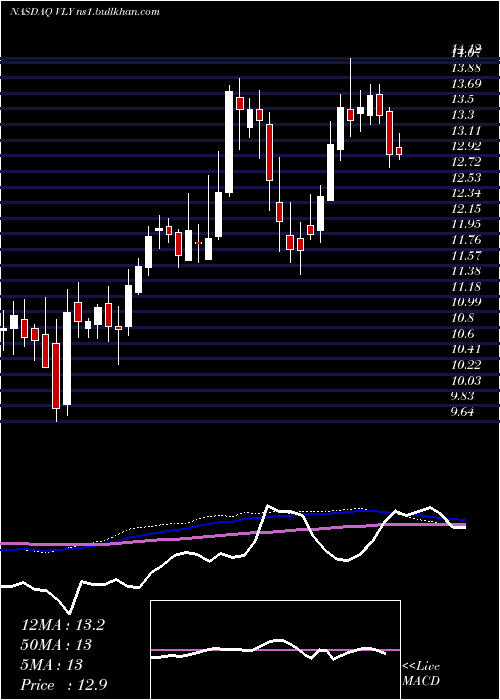Click the 13.11 price axis label
500x700 pixels.
pos(466,130)
